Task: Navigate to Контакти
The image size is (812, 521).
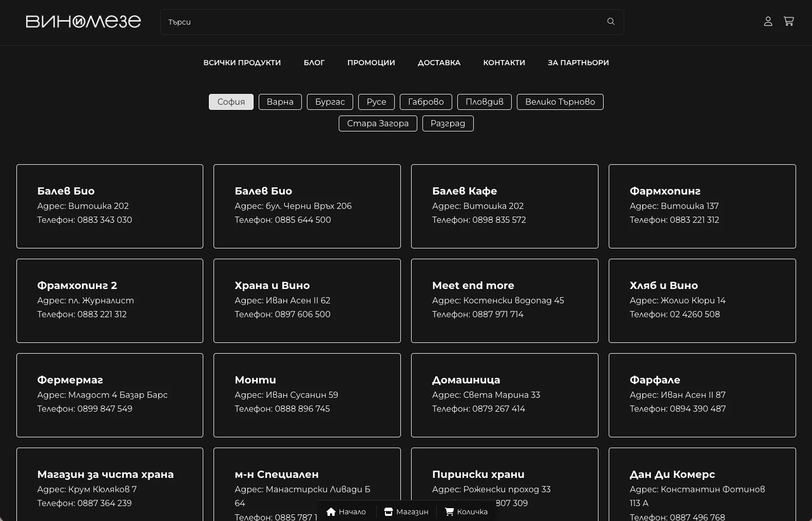Action: pos(504,63)
